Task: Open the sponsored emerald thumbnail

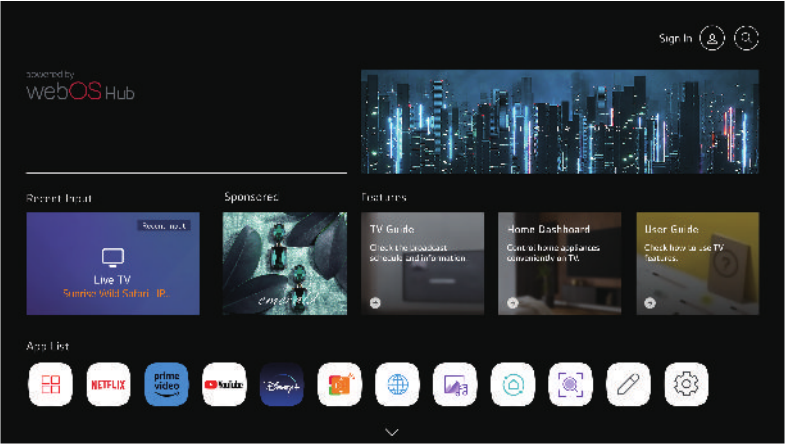Action: (x=285, y=264)
